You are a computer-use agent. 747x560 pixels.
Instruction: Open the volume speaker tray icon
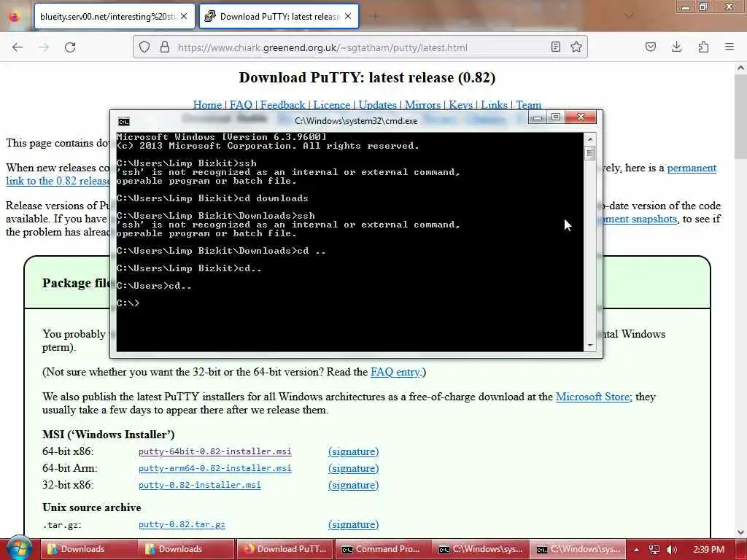672,550
